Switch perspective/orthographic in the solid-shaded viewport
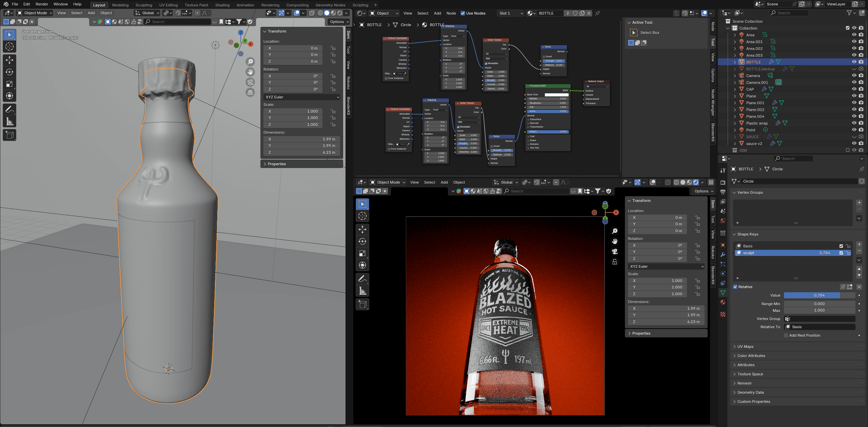Viewport: 868px width, 427px height. coord(250,92)
